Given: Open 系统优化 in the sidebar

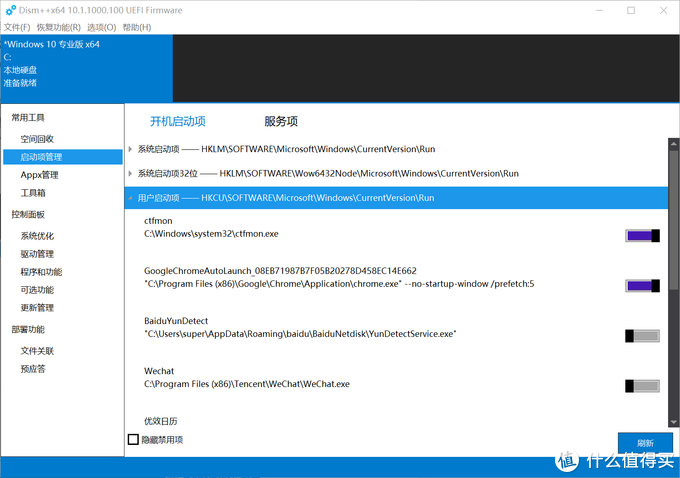Looking at the screenshot, I should pyautogui.click(x=37, y=236).
